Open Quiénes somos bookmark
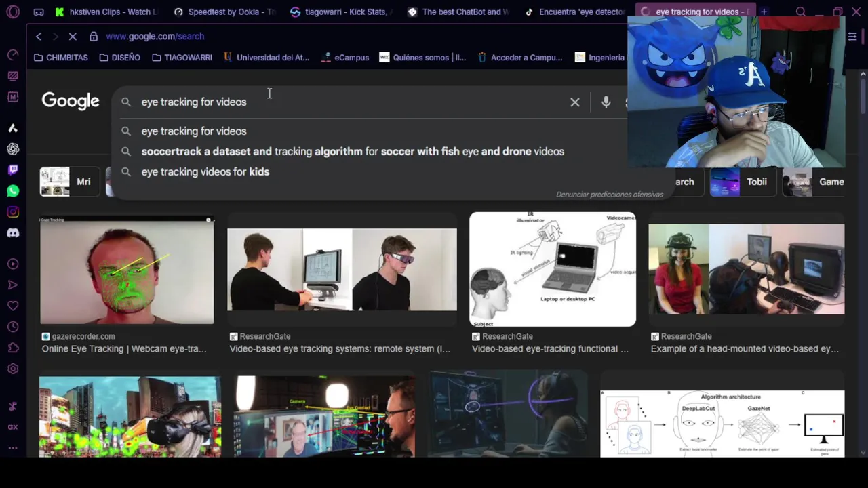This screenshot has width=868, height=488. [x=422, y=58]
